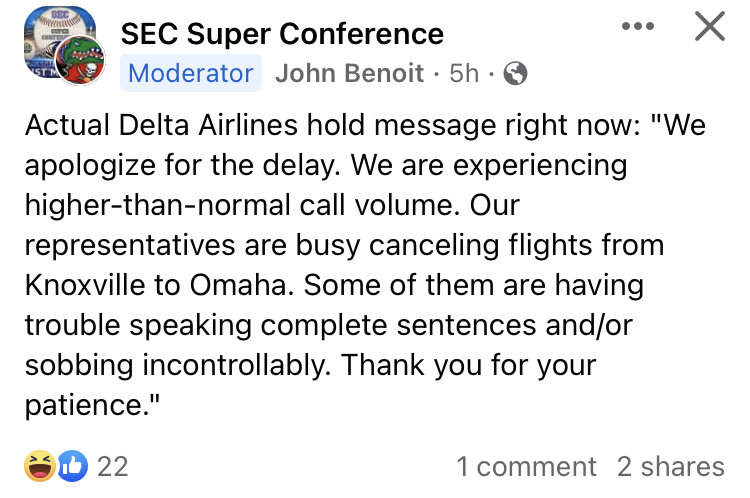View the 22 reactions list
Viewport: 750px width, 498px height.
click(x=112, y=466)
